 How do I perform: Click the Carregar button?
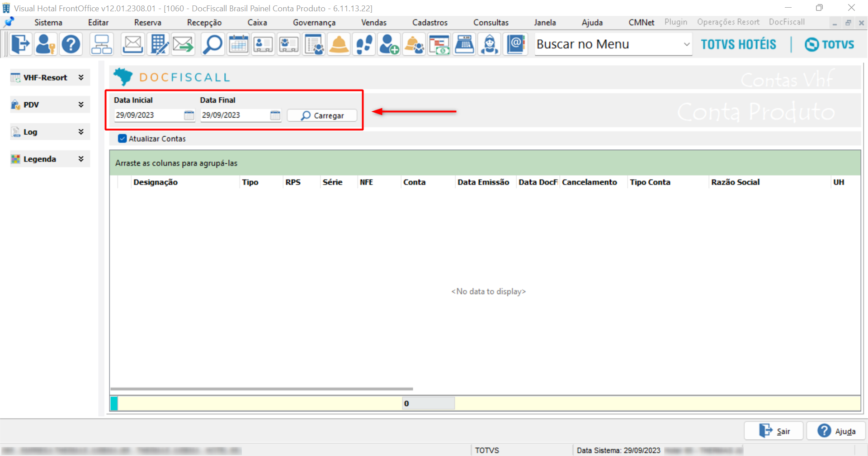322,115
